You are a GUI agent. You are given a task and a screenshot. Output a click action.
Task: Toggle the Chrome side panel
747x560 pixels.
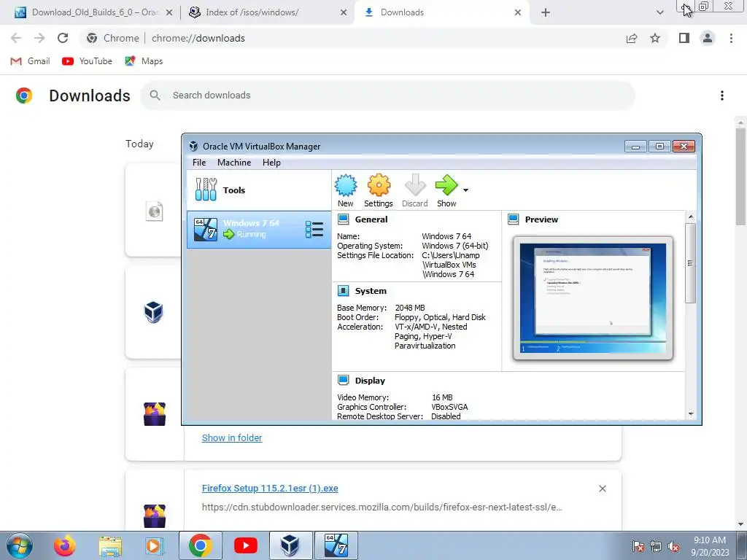click(684, 38)
